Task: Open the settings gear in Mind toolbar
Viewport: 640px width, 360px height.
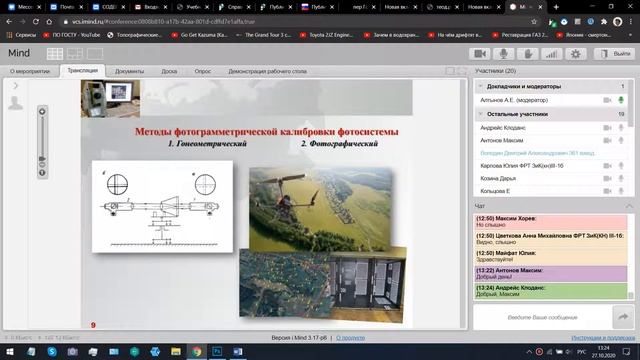Action: (576, 54)
